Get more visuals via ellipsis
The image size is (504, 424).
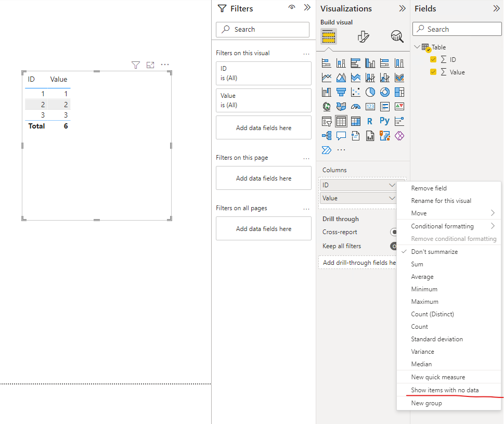coord(341,150)
